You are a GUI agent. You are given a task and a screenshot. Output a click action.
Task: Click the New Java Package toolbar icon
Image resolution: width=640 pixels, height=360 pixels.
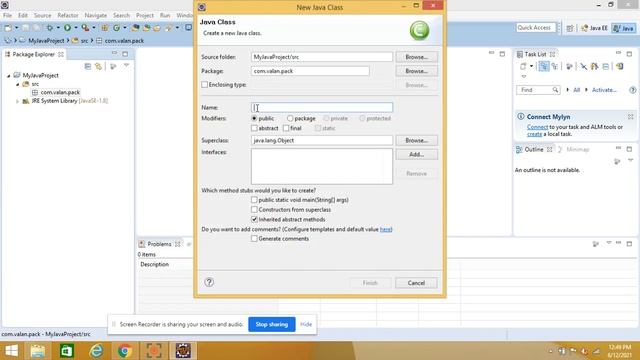click(104, 28)
